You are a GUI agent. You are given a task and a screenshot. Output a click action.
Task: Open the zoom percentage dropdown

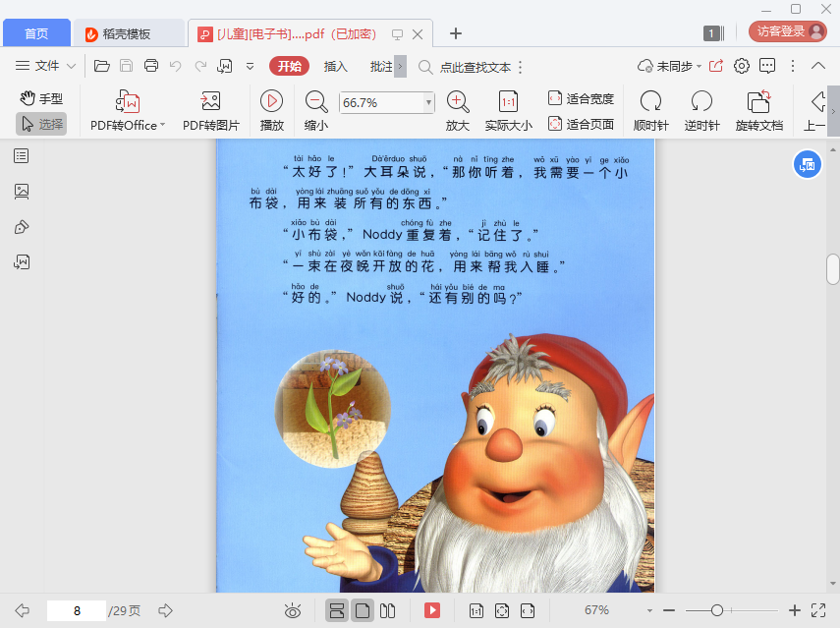click(x=428, y=102)
